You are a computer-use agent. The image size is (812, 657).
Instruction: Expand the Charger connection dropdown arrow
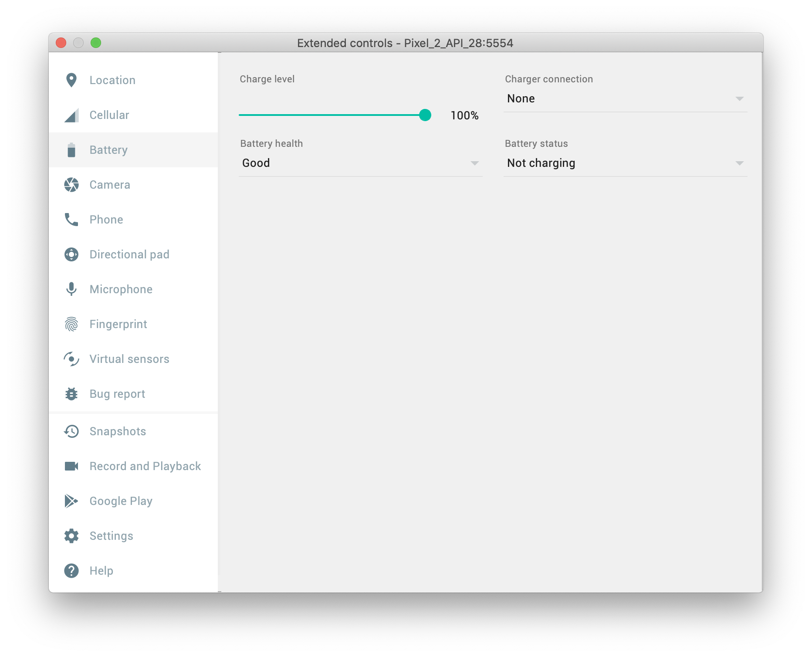[x=739, y=99]
